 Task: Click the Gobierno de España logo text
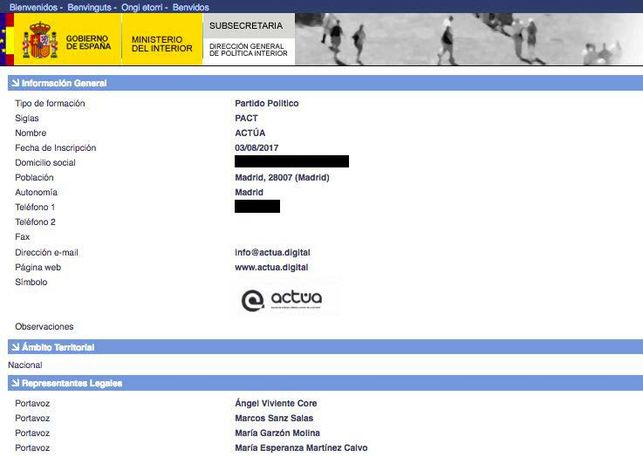88,42
